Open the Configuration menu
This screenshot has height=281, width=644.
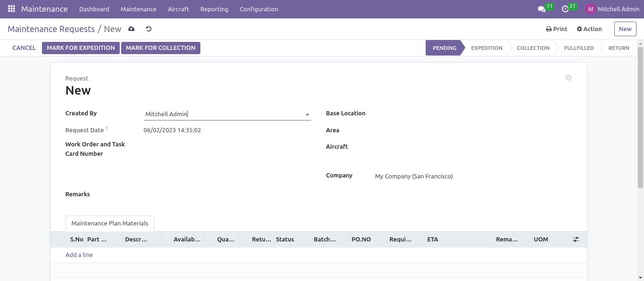tap(259, 9)
